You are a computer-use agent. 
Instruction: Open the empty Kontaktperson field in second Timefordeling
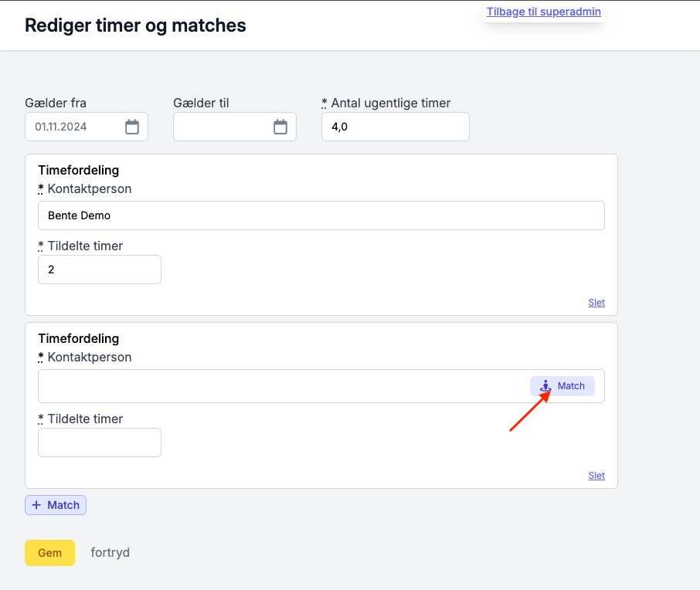283,386
